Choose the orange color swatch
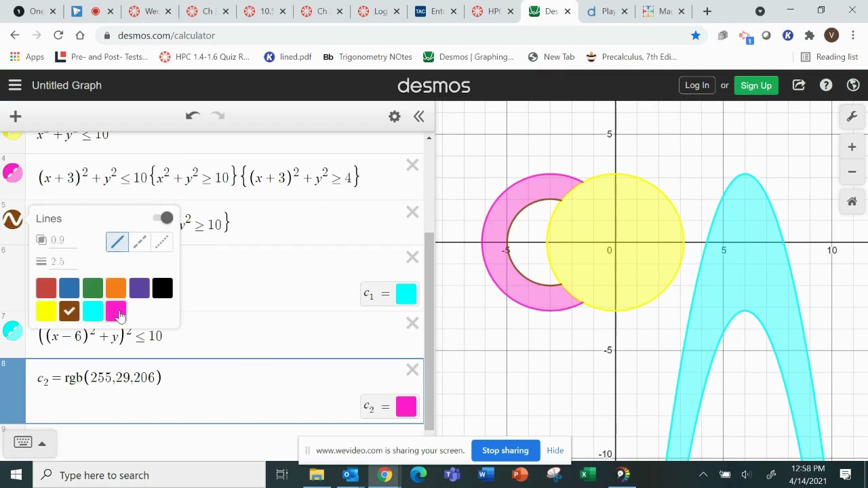This screenshot has height=488, width=868. pos(116,288)
